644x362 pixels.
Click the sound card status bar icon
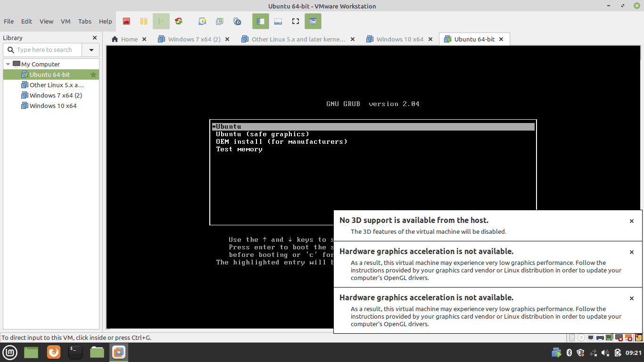coord(609,337)
